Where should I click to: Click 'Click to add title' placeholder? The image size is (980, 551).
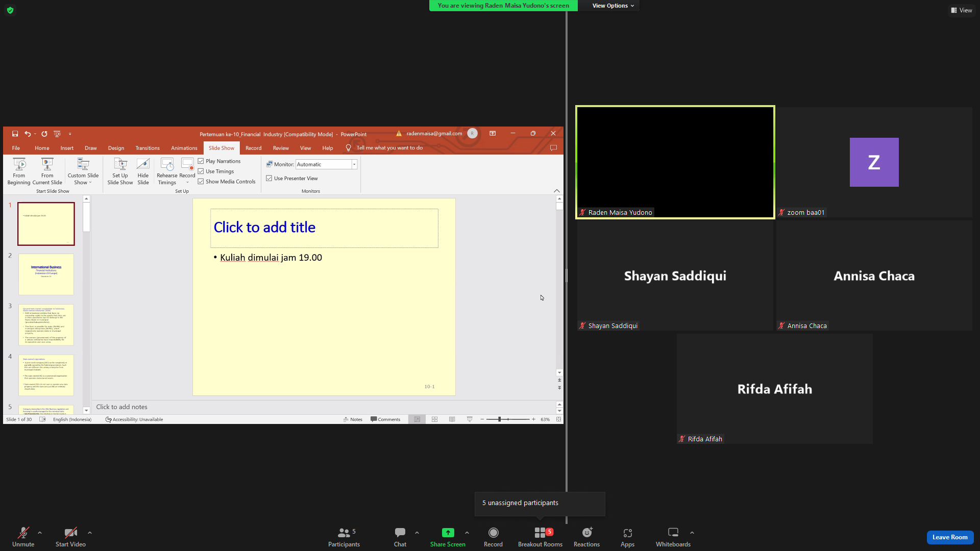(324, 228)
